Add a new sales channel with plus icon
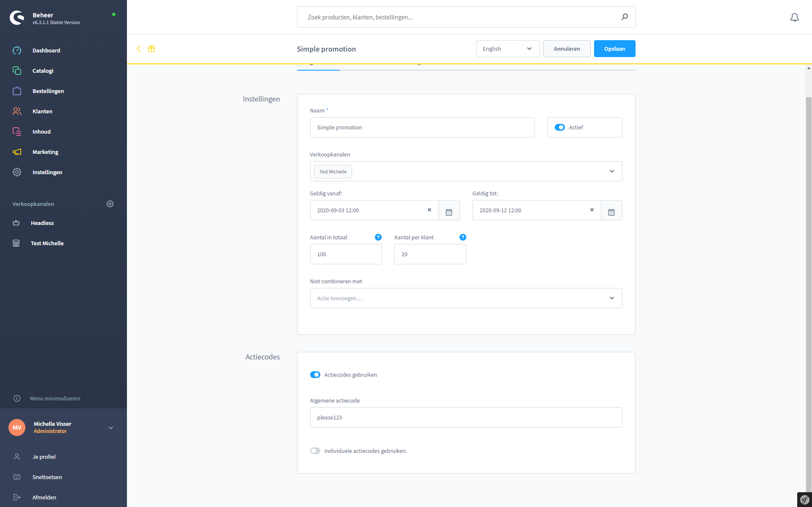 [110, 204]
